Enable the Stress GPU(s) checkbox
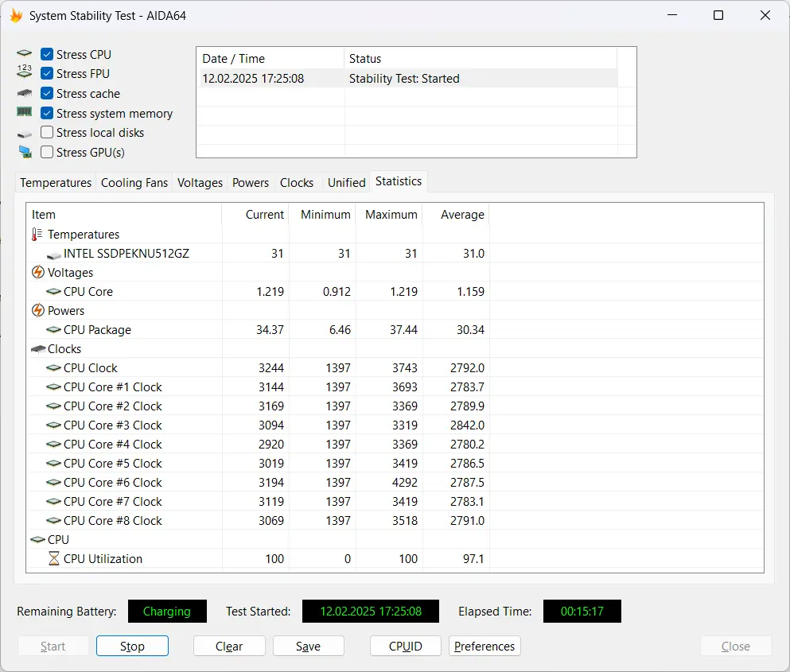Screen dimensions: 790x672 (x=47, y=152)
